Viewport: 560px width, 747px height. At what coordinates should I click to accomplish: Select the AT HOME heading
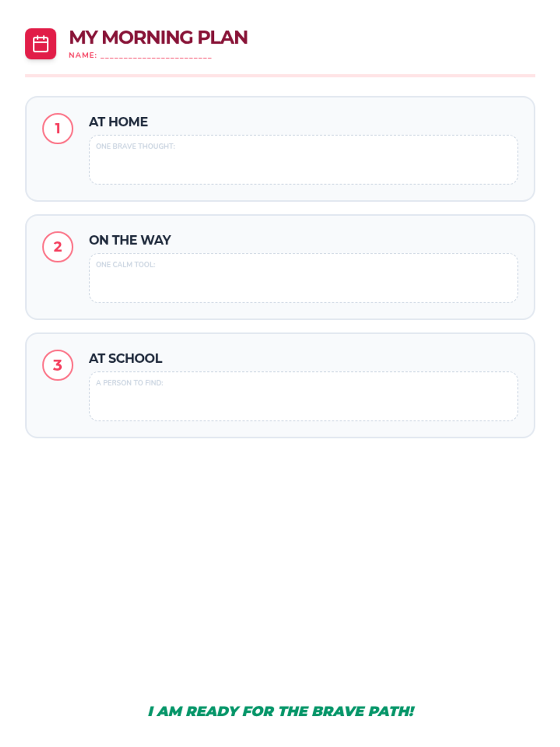pos(119,122)
